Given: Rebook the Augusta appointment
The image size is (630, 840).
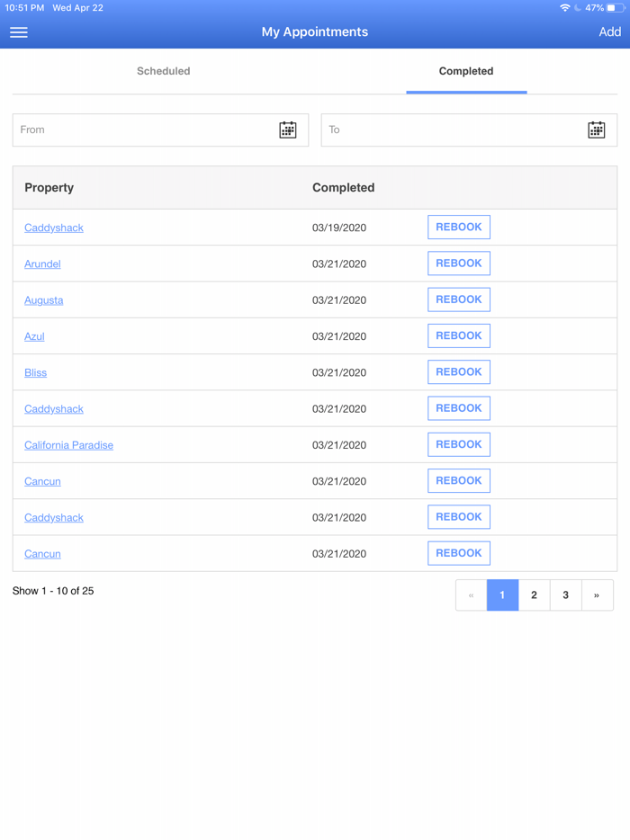Looking at the screenshot, I should (459, 299).
